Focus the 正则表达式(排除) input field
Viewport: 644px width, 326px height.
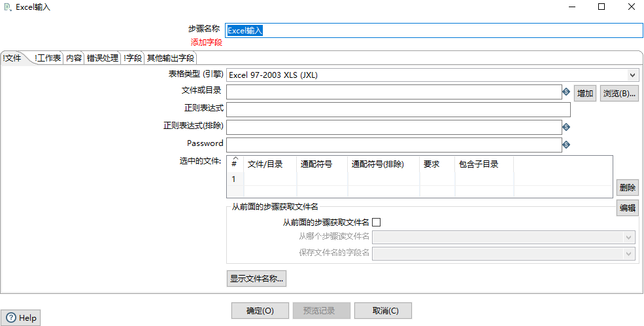pos(394,128)
